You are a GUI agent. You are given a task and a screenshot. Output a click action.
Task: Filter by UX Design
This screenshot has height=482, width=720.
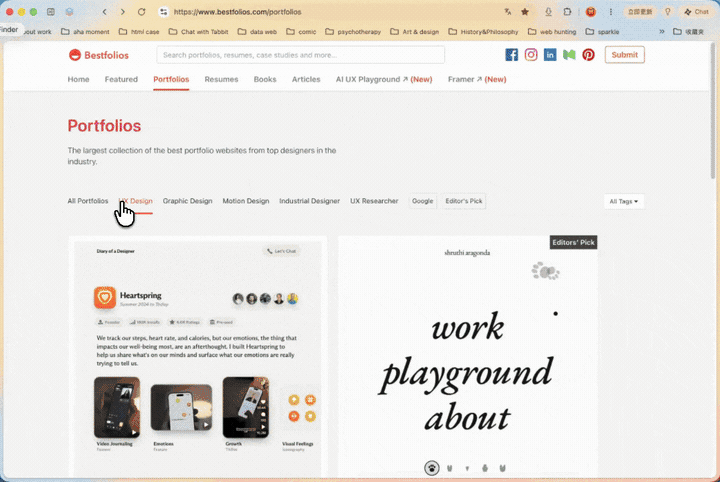pos(135,201)
